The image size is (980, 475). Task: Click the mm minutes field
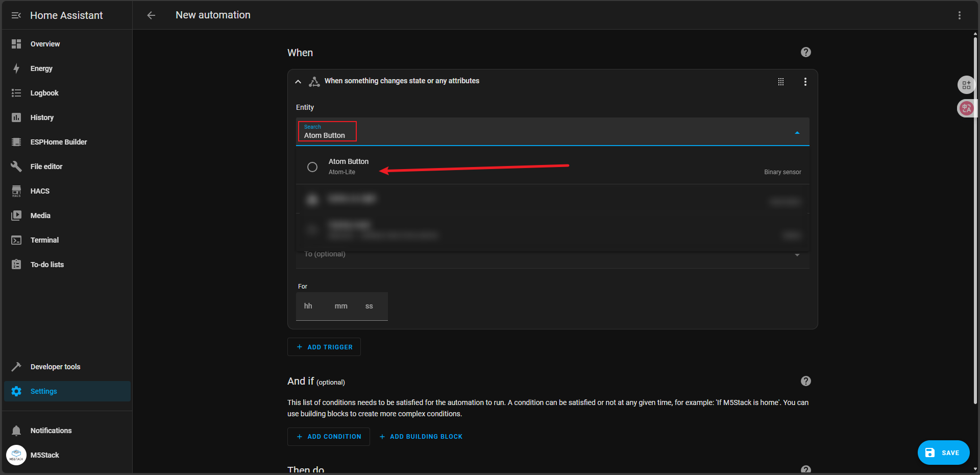tap(341, 306)
